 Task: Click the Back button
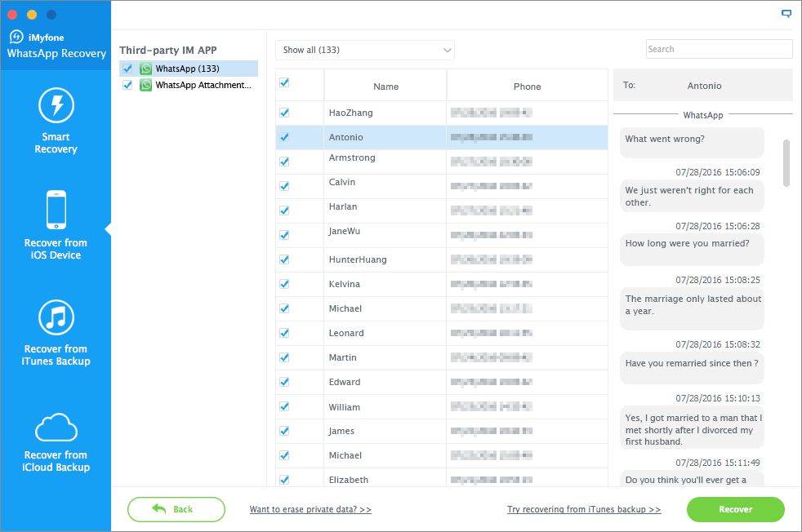click(176, 509)
